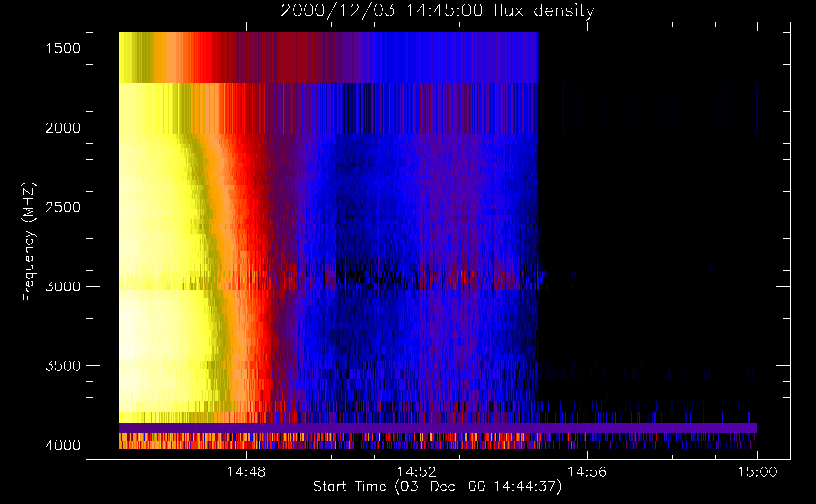Click the 15:00 time tick label

tap(757, 472)
